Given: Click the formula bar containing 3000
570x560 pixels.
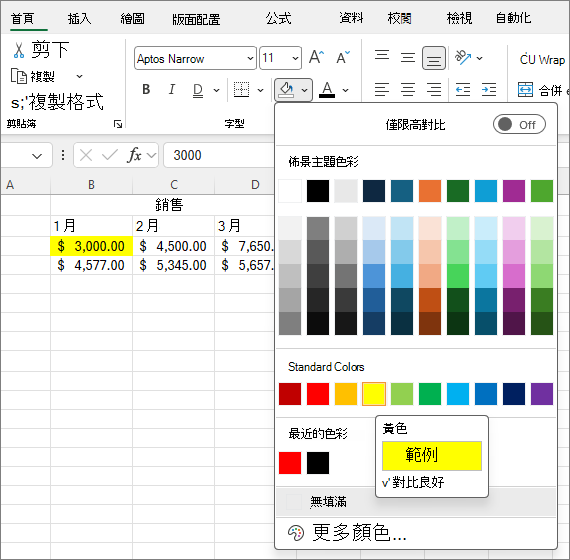Looking at the screenshot, I should pyautogui.click(x=219, y=155).
